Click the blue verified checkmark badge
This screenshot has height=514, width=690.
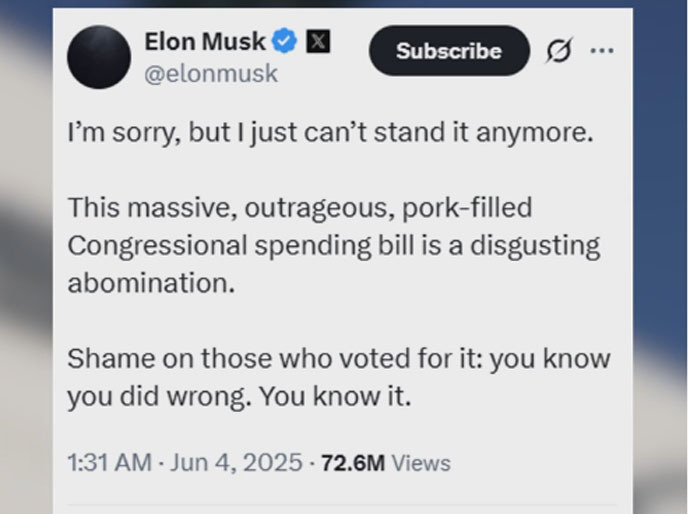[x=284, y=41]
